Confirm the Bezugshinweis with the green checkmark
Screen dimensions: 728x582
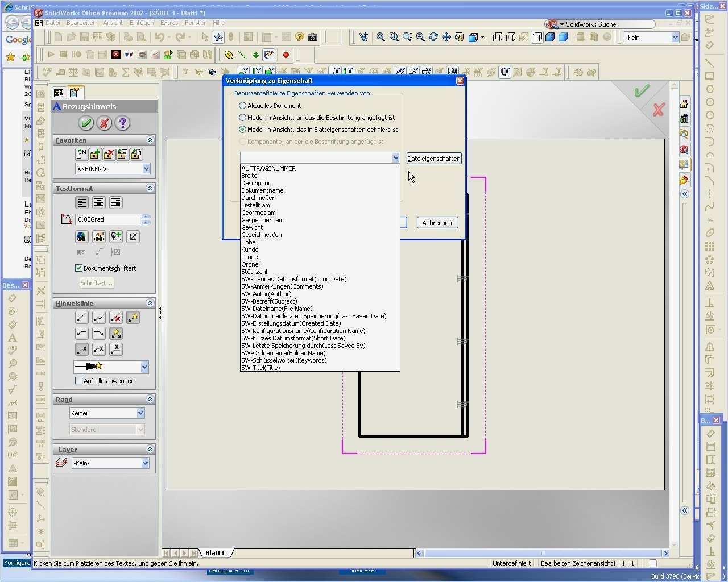pyautogui.click(x=86, y=123)
